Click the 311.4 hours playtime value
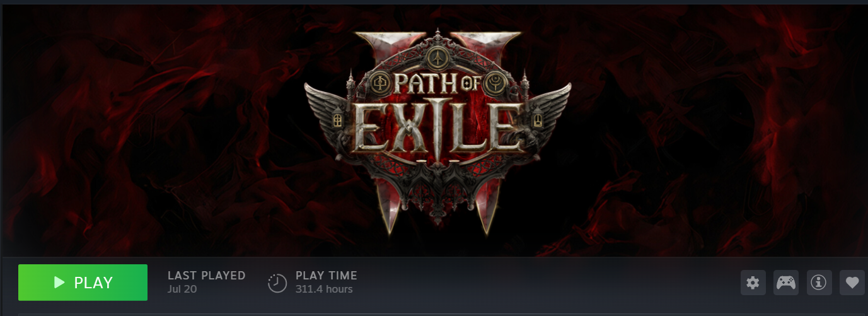The image size is (868, 316). [324, 290]
